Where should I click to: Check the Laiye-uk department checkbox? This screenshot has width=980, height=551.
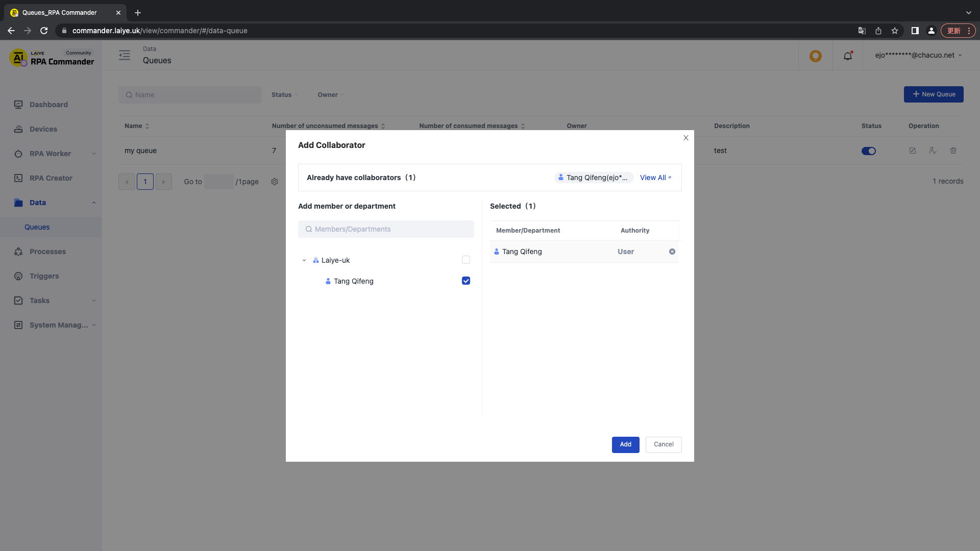pyautogui.click(x=466, y=260)
